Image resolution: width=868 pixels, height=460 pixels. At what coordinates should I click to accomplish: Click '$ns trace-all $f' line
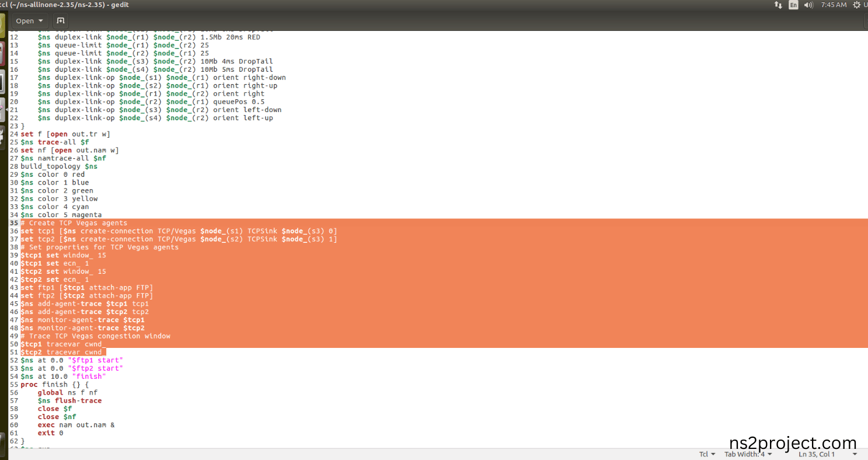pyautogui.click(x=55, y=142)
